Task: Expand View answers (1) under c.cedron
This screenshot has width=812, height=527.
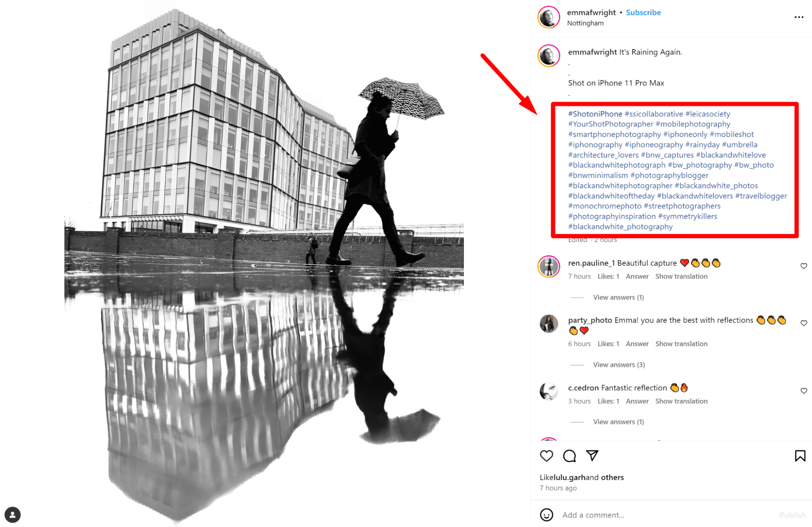Action: 618,422
